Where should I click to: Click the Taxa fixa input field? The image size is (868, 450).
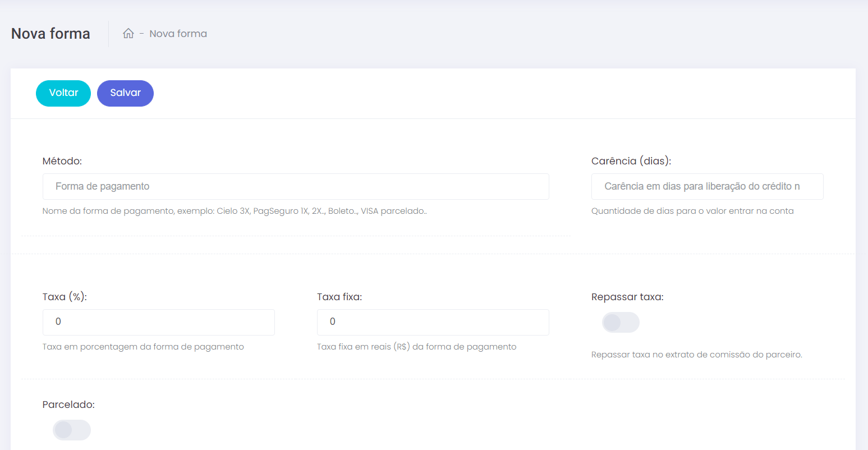[433, 322]
